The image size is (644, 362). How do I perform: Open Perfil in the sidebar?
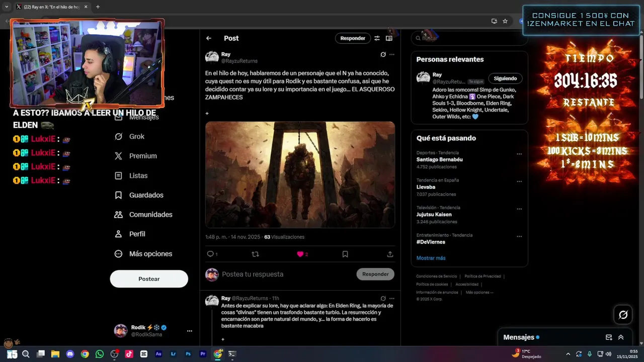point(130,234)
